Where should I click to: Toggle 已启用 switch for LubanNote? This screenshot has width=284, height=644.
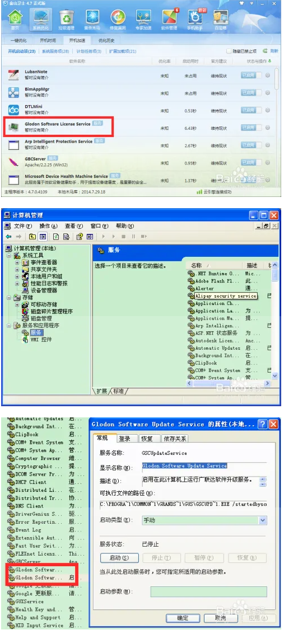251,75
